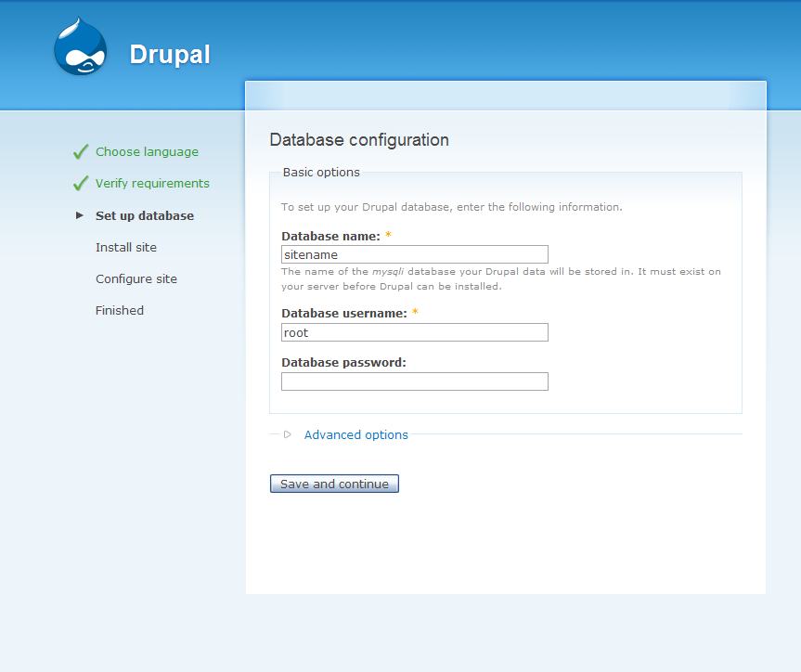This screenshot has height=672, width=801.
Task: Click Save and continue button
Action: pyautogui.click(x=334, y=484)
